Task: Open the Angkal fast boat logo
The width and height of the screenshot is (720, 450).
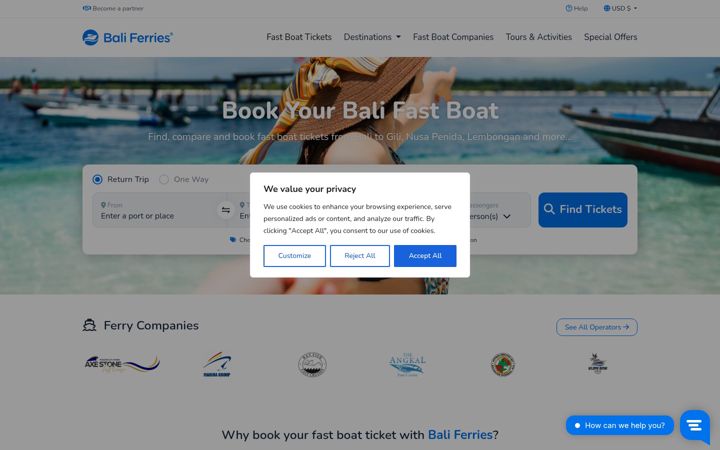Action: click(x=407, y=365)
